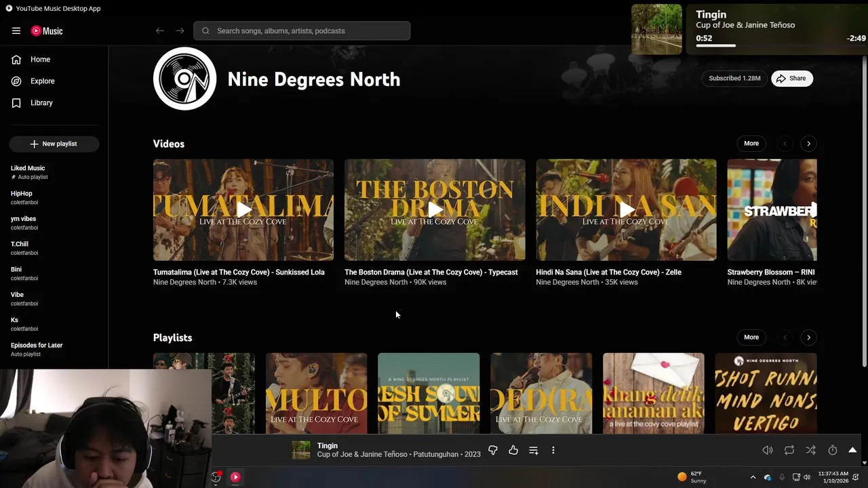The image size is (868, 488).
Task: Show next videos with right chevron
Action: tap(808, 144)
